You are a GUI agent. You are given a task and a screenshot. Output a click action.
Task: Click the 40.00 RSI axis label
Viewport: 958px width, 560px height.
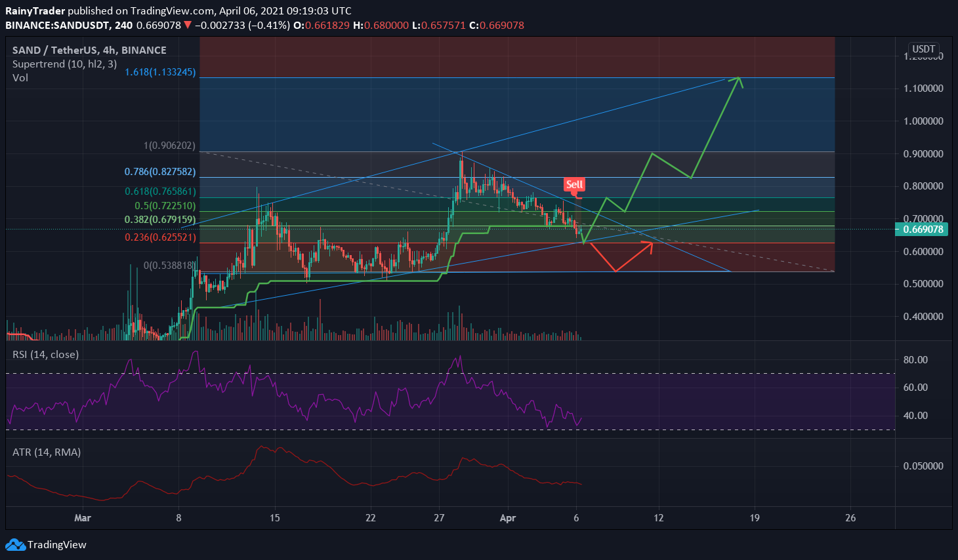tap(915, 415)
